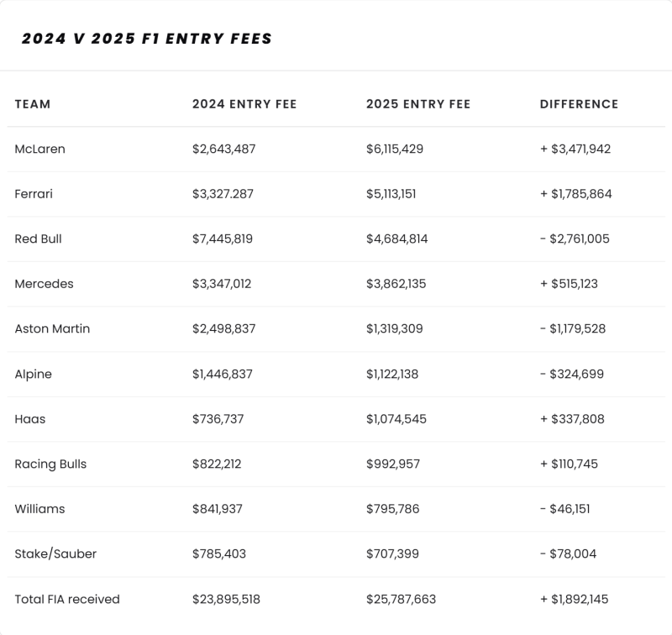Select the 2025 ENTRY FEE column header
672x635 pixels.
pyautogui.click(x=418, y=104)
